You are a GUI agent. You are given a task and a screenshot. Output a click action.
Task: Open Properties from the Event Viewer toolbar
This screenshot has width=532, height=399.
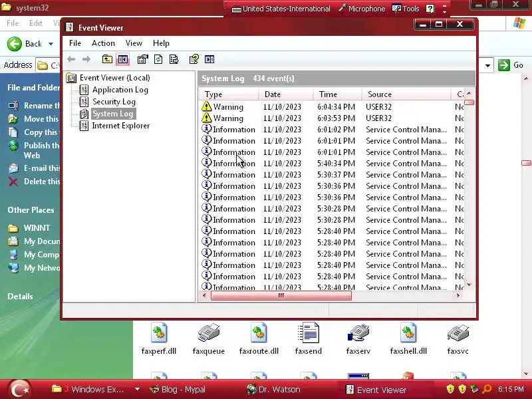tap(142, 59)
